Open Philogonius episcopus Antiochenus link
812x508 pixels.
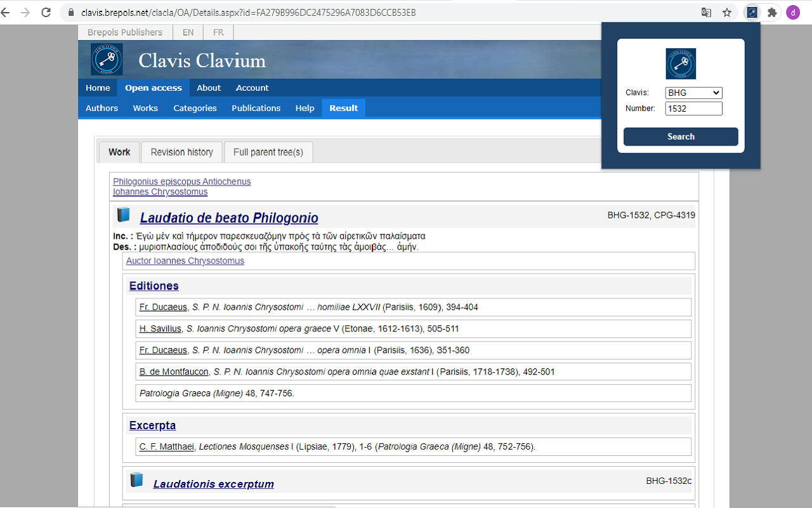tap(182, 182)
